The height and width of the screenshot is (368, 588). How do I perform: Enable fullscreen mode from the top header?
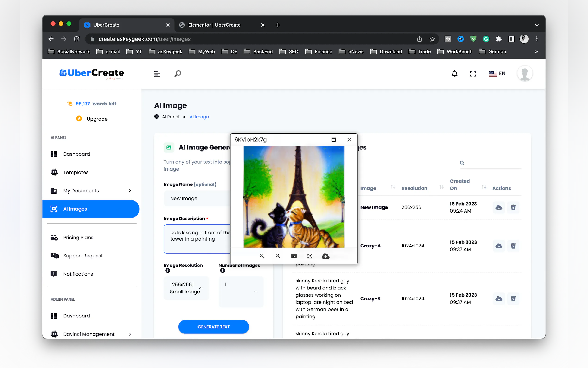point(473,73)
